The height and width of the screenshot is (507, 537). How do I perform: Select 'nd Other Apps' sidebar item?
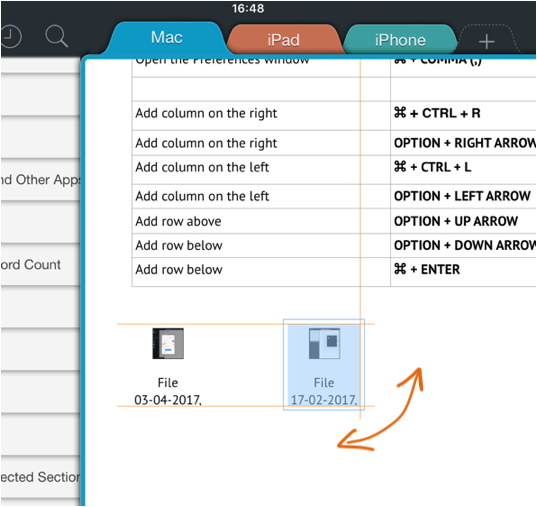tap(40, 180)
